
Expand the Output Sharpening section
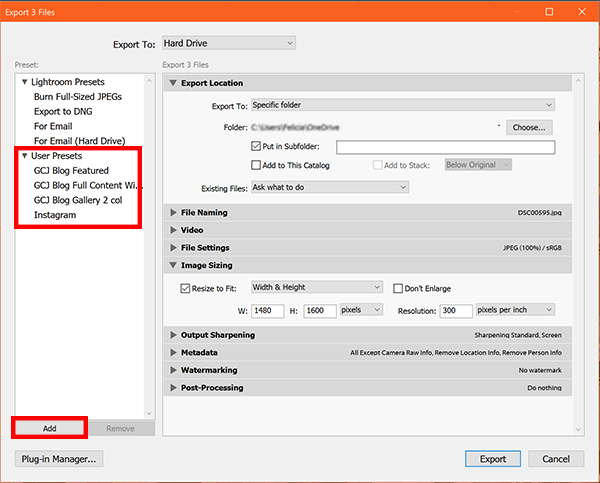pyautogui.click(x=173, y=335)
